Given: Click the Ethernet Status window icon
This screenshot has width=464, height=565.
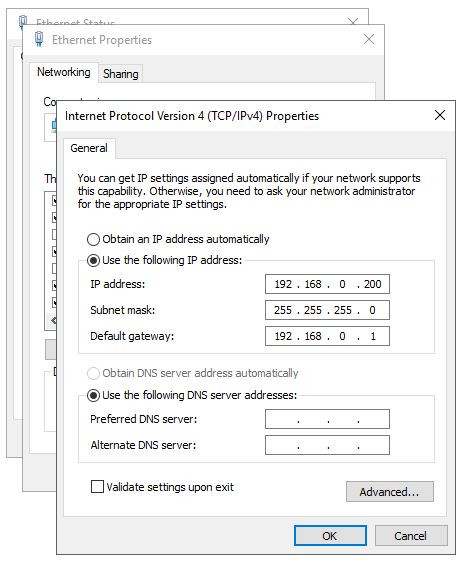Looking at the screenshot, I should (x=22, y=21).
